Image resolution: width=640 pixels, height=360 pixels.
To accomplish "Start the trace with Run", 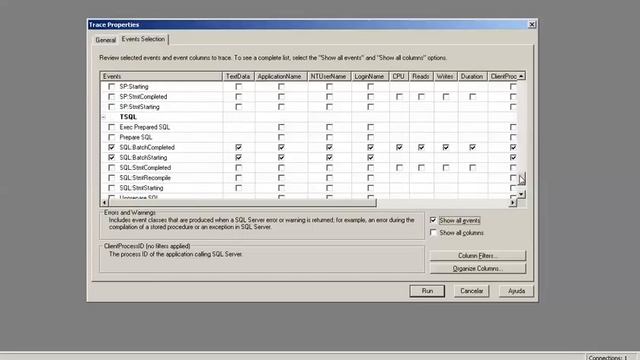I will 427,291.
